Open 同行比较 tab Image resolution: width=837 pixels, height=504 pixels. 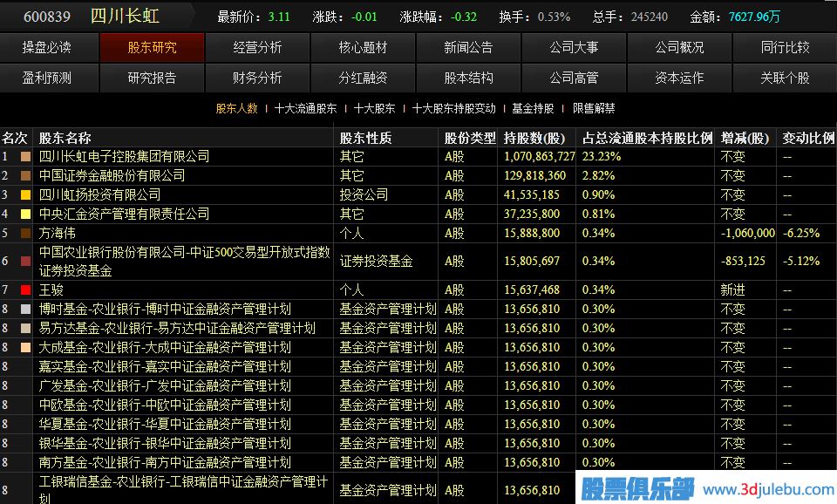[786, 47]
